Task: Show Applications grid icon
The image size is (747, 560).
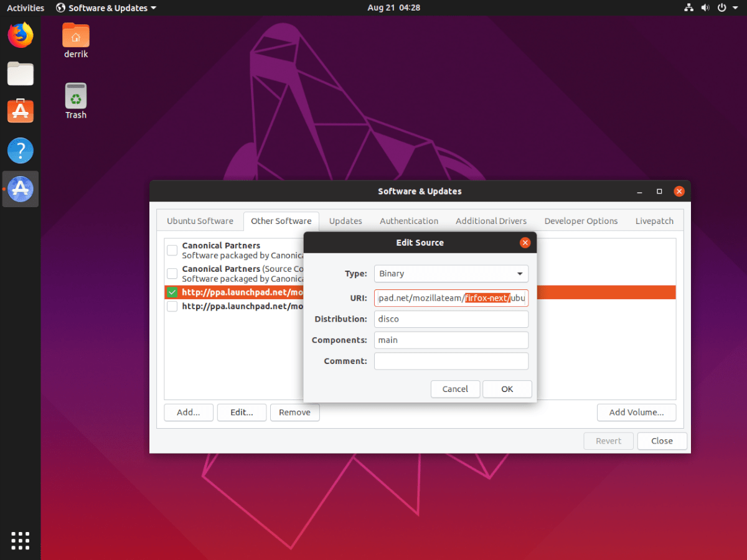Action: coord(21,540)
